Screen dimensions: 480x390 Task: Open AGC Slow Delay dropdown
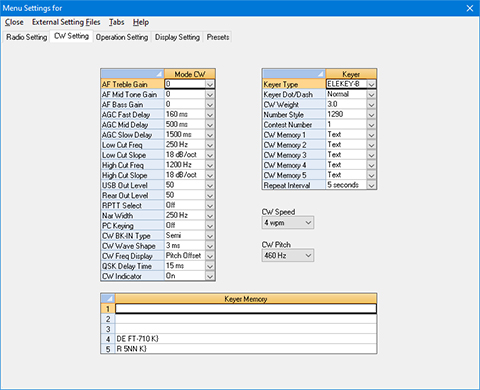(x=210, y=135)
